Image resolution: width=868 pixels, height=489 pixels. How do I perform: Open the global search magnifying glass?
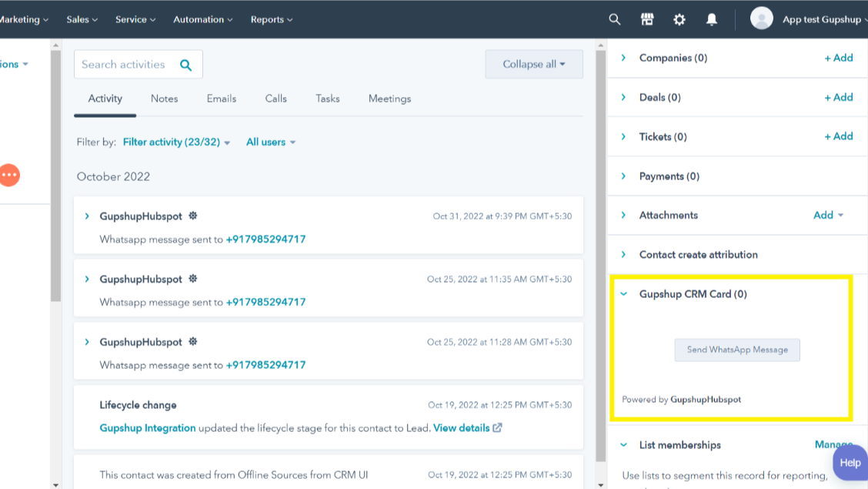(613, 18)
